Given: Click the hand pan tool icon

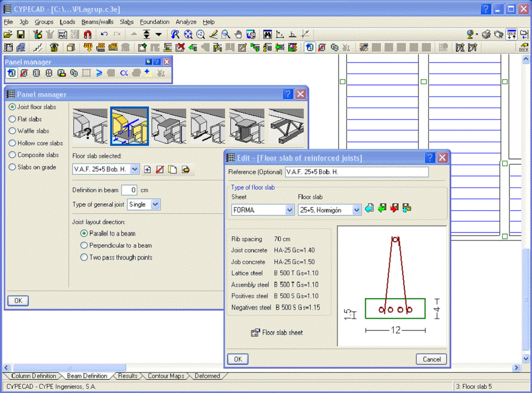Looking at the screenshot, I should click(238, 34).
